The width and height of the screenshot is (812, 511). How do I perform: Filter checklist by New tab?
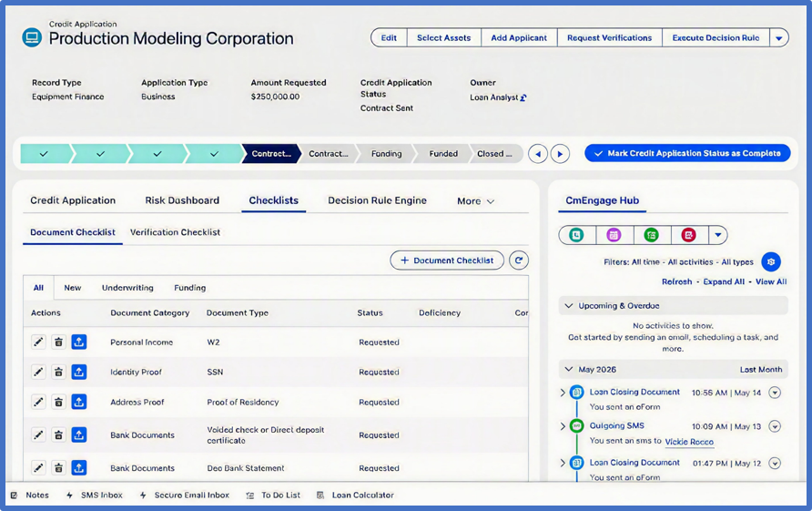[x=73, y=288]
